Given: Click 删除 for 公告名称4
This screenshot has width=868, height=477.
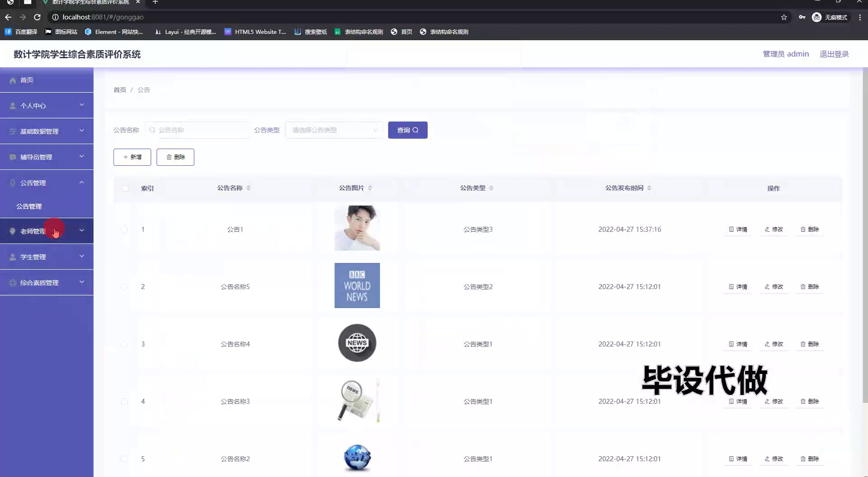Looking at the screenshot, I should (810, 344).
